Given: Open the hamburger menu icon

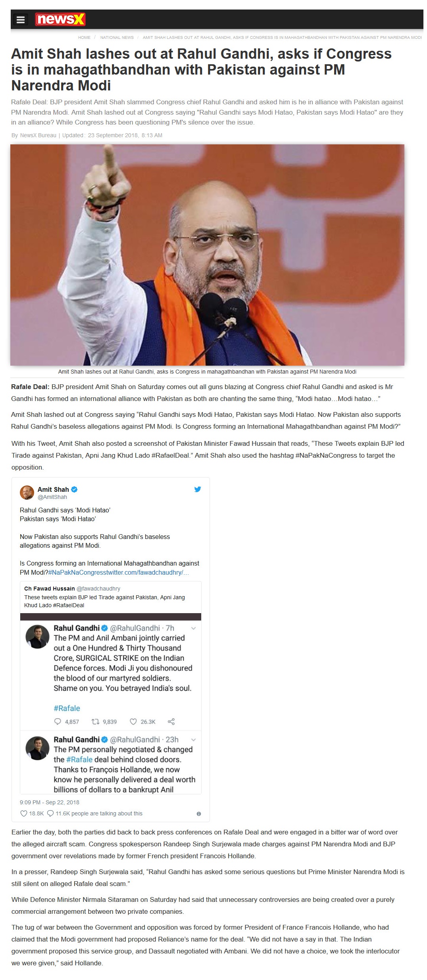Looking at the screenshot, I should click(21, 19).
